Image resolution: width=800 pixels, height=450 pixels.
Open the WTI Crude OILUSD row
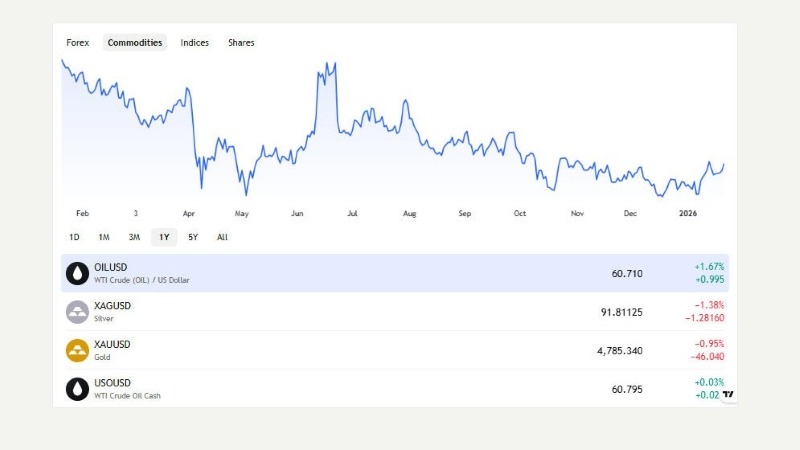coord(395,273)
